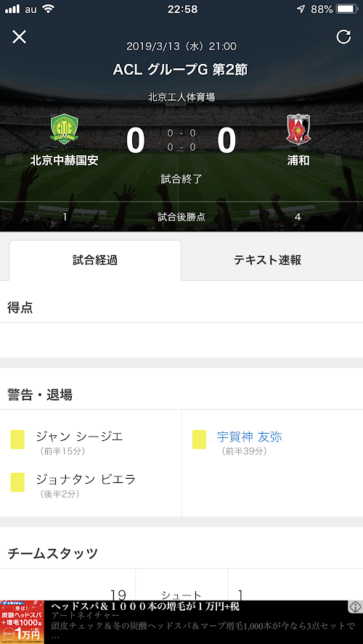This screenshot has width=363, height=644.
Task: Tap the yellow card beside 宇賀神 友弥
Action: (200, 439)
